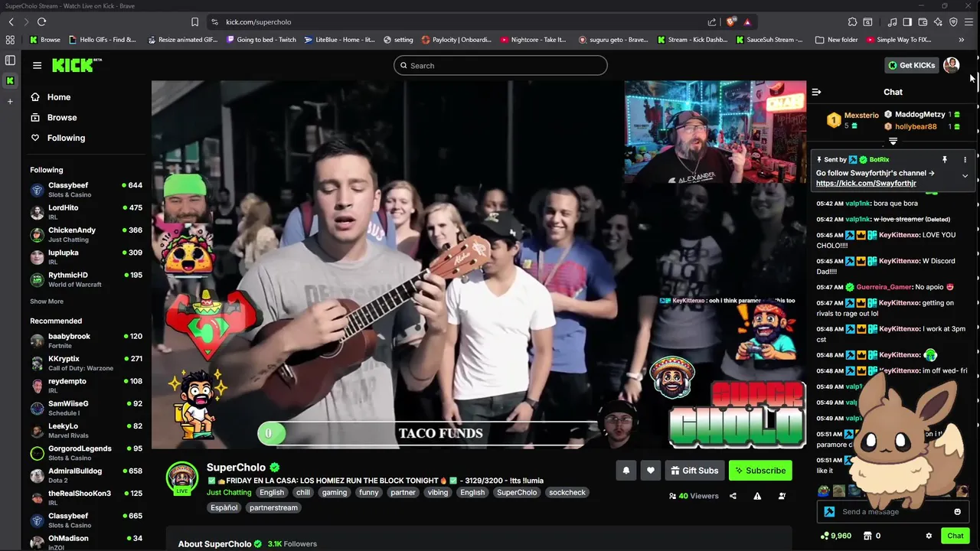Open the Brave Wallet icon
Image resolution: width=980 pixels, height=551 pixels.
tap(923, 21)
